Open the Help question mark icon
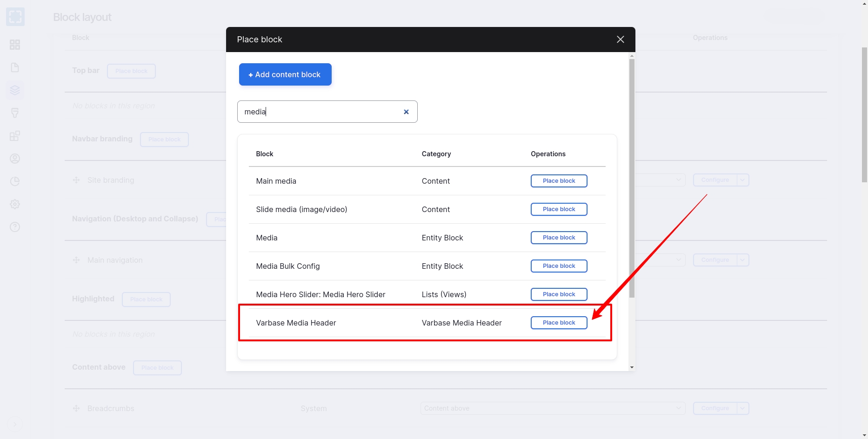This screenshot has width=868, height=439. click(15, 227)
